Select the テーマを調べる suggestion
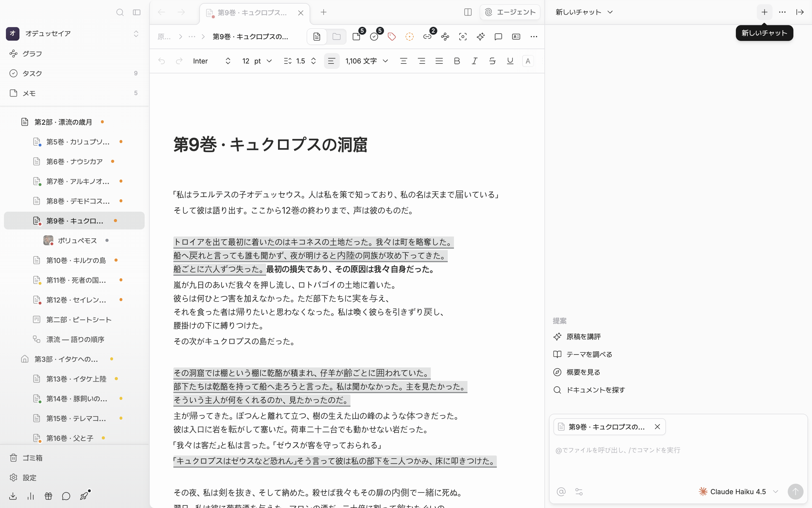The image size is (812, 508). pos(583,354)
